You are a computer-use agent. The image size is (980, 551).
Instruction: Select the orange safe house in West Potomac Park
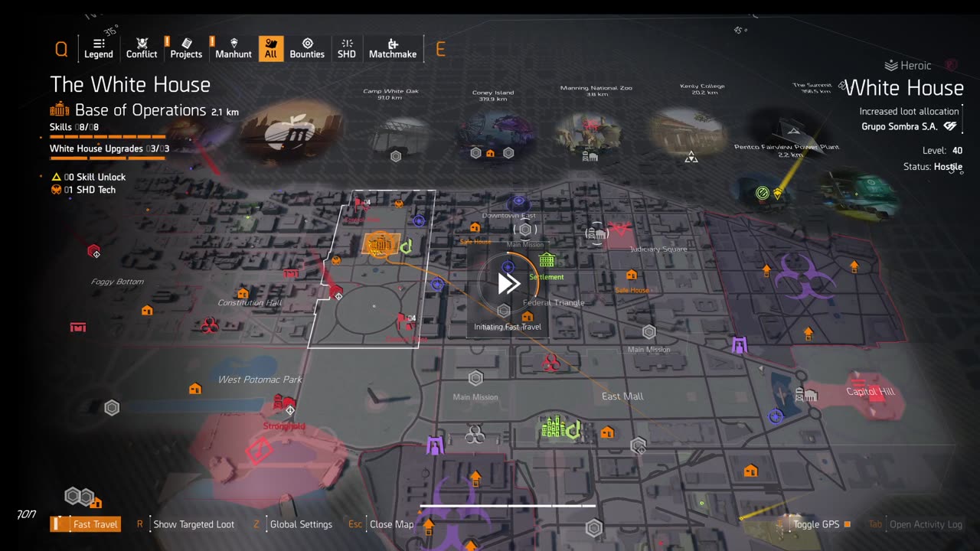(195, 389)
